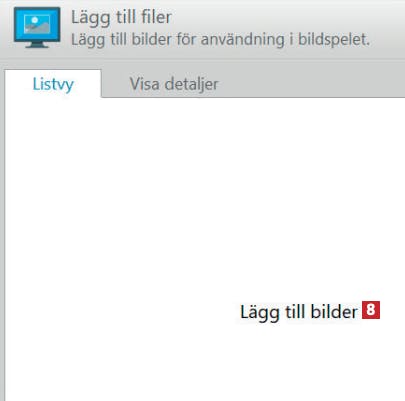
Task: Open the Visa detaljer tab
Action: click(174, 84)
